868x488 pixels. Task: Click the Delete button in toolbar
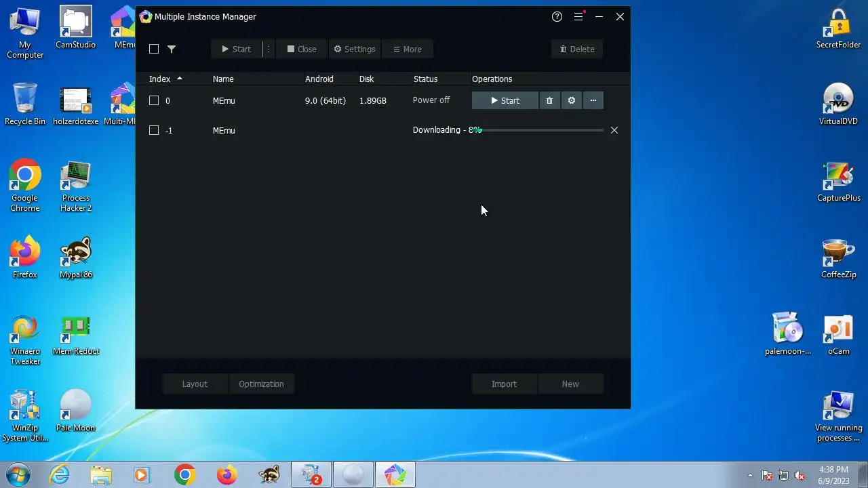577,49
